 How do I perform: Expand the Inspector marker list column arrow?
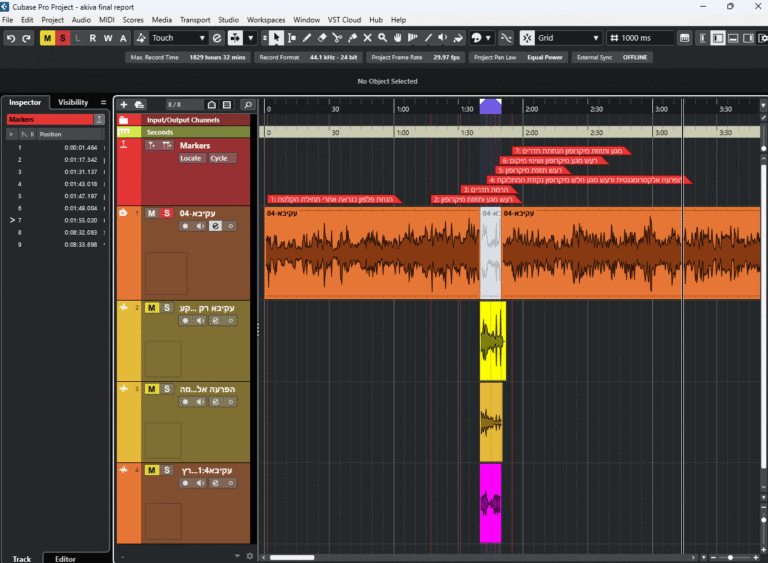(x=11, y=134)
